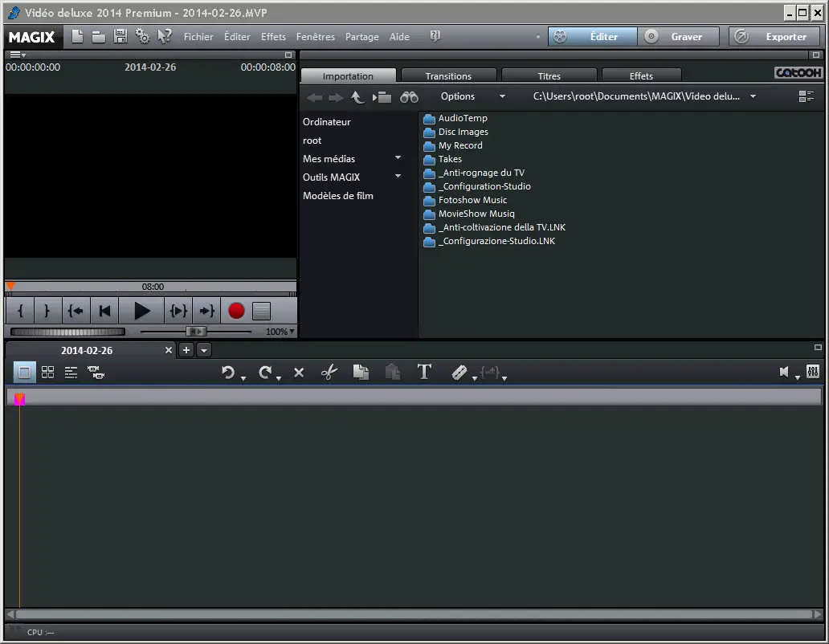Open the Catooh online media link
This screenshot has height=644, width=829.
(798, 72)
